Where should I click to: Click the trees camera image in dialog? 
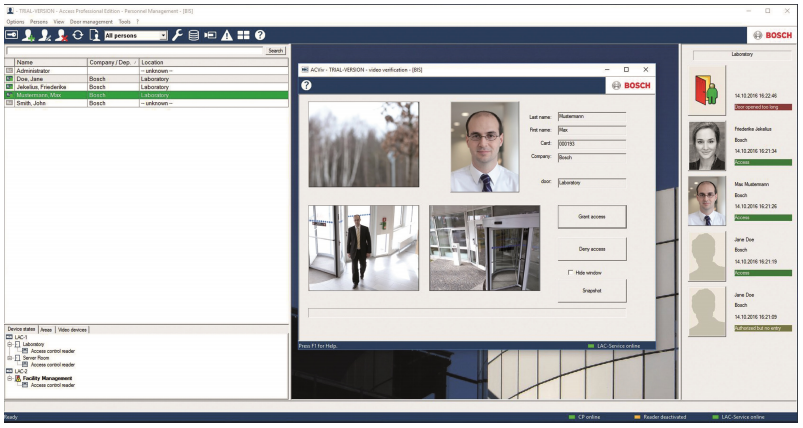point(364,144)
